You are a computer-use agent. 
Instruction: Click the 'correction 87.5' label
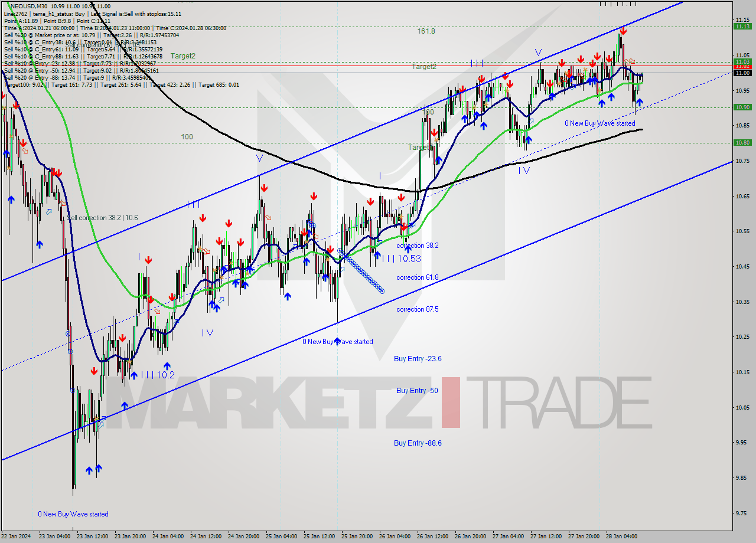pyautogui.click(x=417, y=309)
